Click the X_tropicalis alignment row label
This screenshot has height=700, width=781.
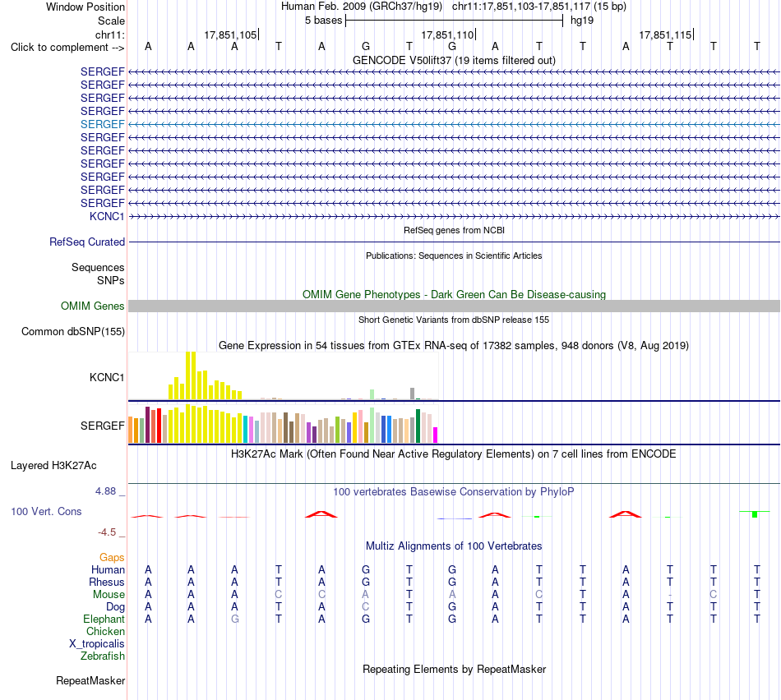pos(97,644)
